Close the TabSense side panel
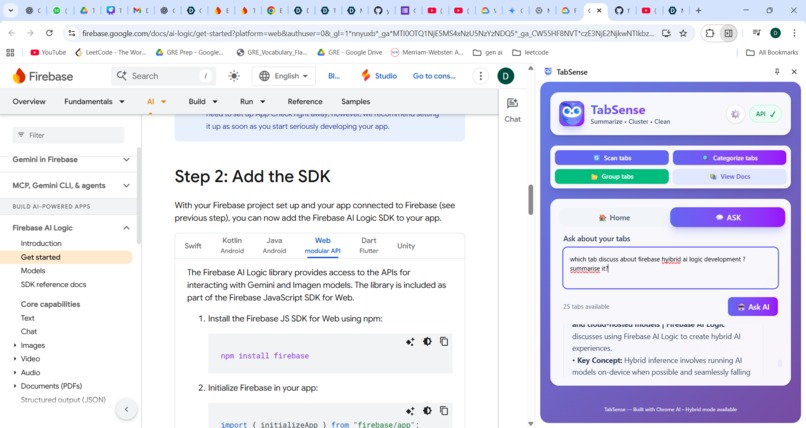Image resolution: width=806 pixels, height=428 pixels. [794, 72]
